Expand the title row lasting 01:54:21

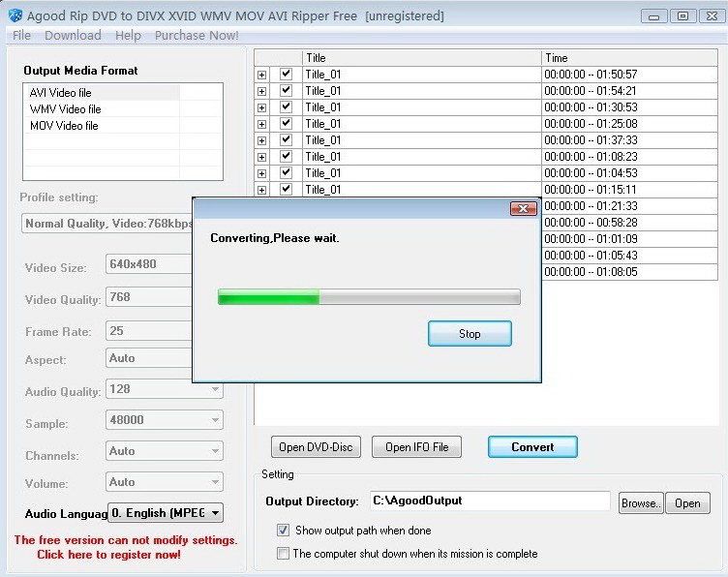click(261, 91)
